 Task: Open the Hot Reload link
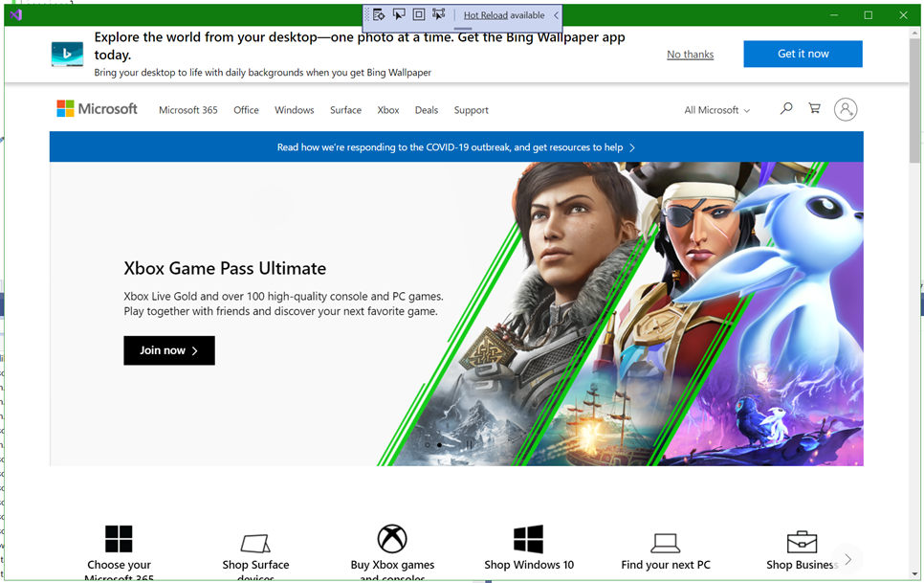pos(485,15)
